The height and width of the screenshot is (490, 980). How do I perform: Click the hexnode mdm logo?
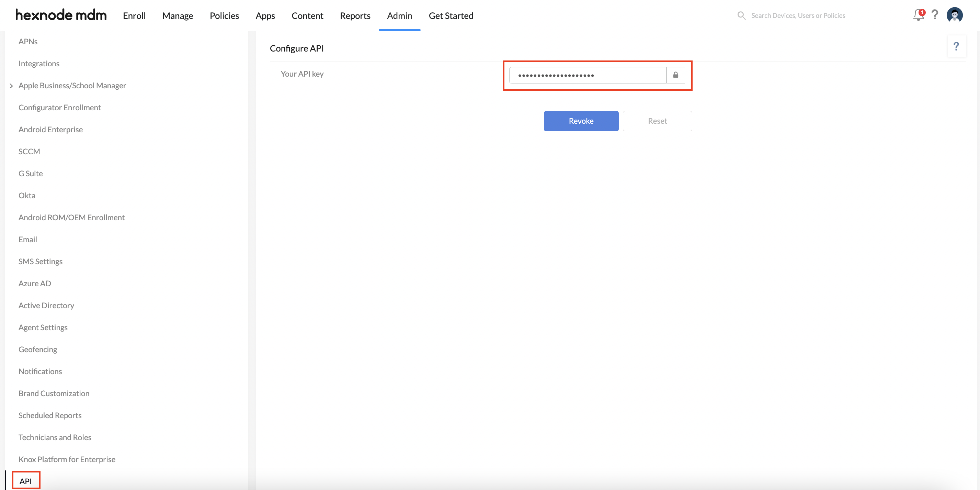[61, 15]
